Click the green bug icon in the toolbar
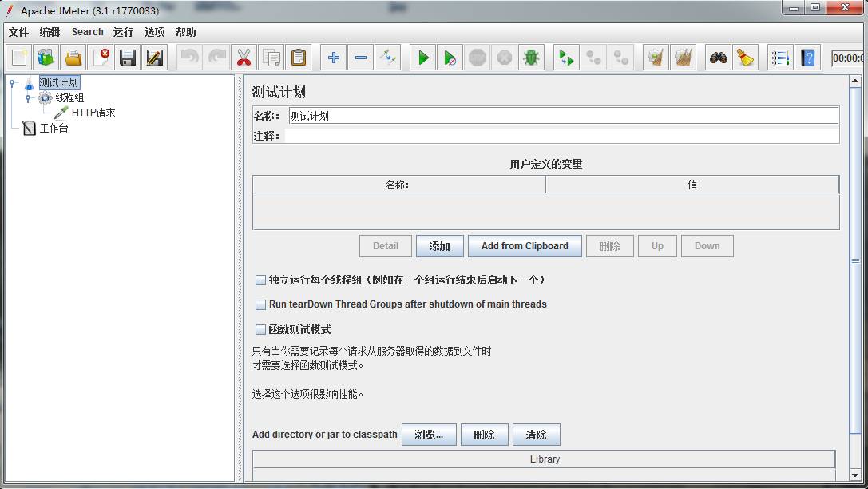 [532, 58]
